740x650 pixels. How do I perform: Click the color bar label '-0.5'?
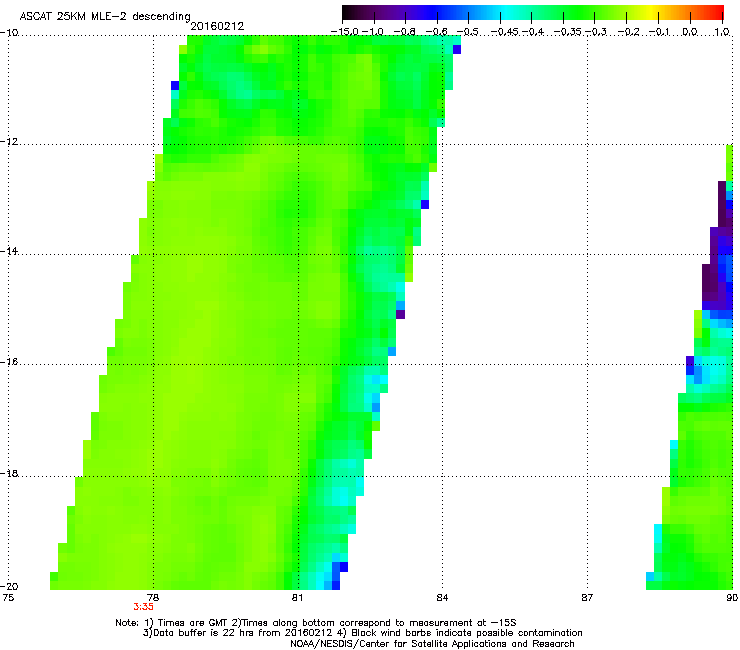point(468,32)
